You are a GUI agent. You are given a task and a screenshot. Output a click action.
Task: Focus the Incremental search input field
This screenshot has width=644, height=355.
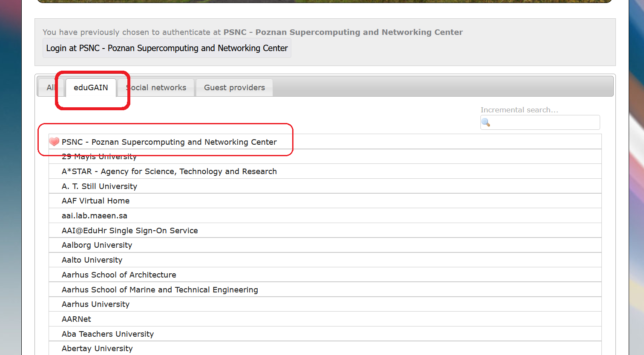coord(540,123)
